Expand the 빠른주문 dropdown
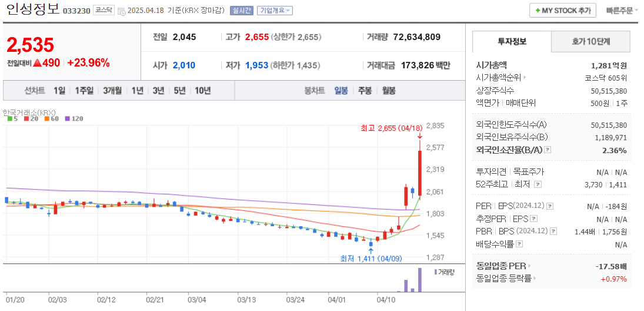Image resolution: width=644 pixels, height=311 pixels. pyautogui.click(x=622, y=11)
